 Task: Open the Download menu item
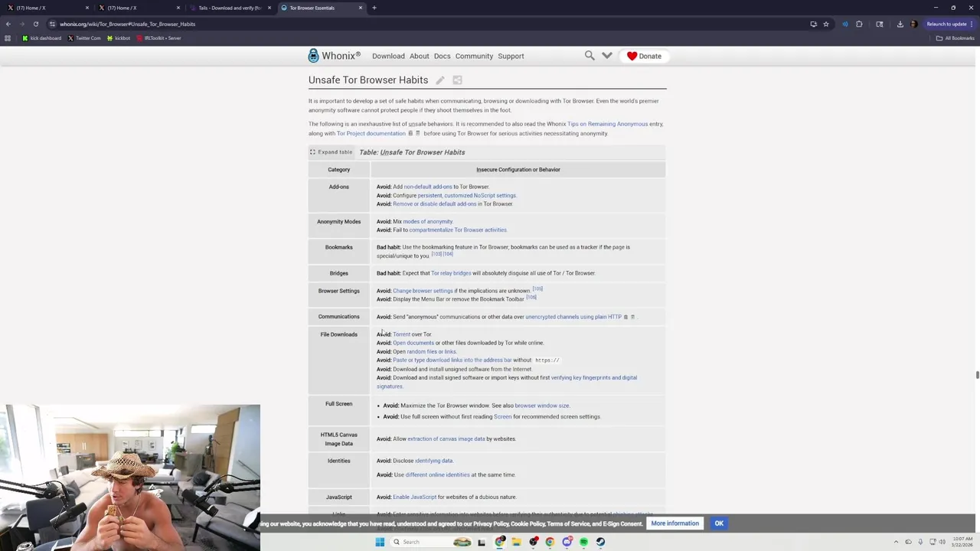click(x=388, y=56)
